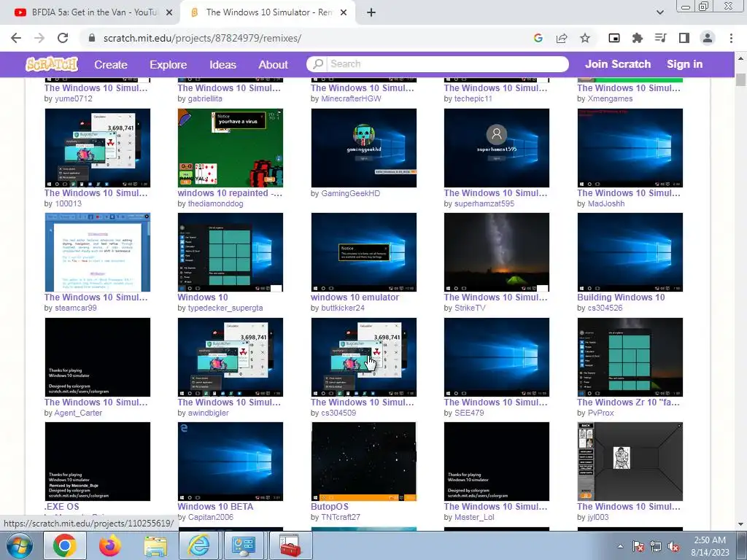Launch Firefox from the taskbar
Screen dimensions: 747x560
[109, 545]
